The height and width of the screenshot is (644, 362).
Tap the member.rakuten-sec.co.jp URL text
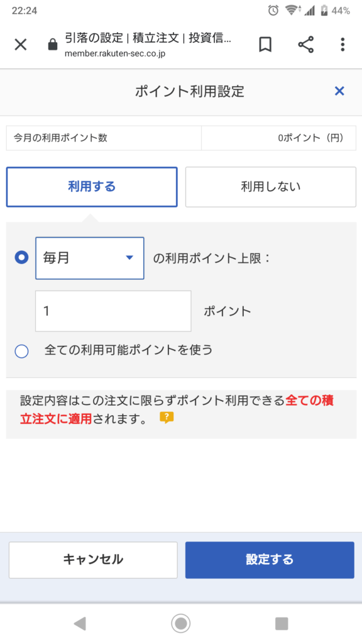[115, 54]
